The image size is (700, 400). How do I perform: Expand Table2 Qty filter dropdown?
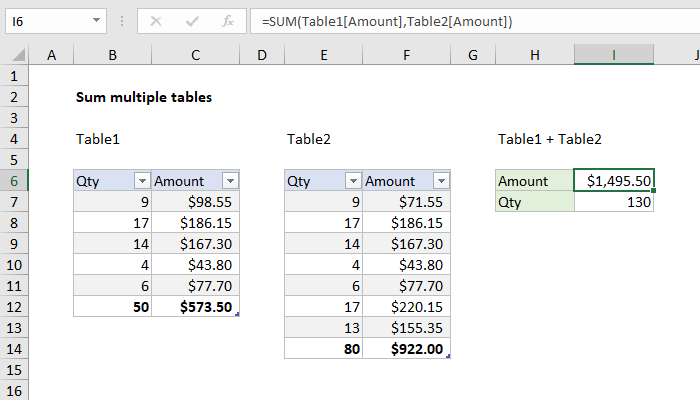tap(352, 181)
